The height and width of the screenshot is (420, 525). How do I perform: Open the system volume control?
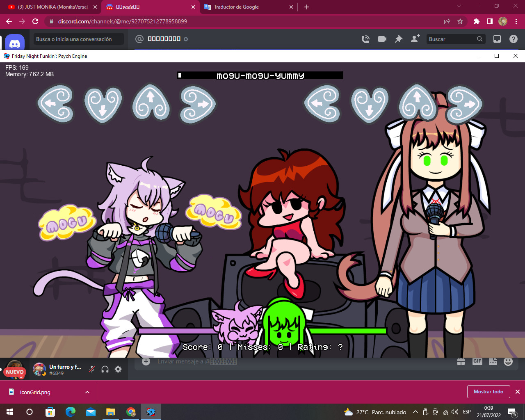point(455,412)
